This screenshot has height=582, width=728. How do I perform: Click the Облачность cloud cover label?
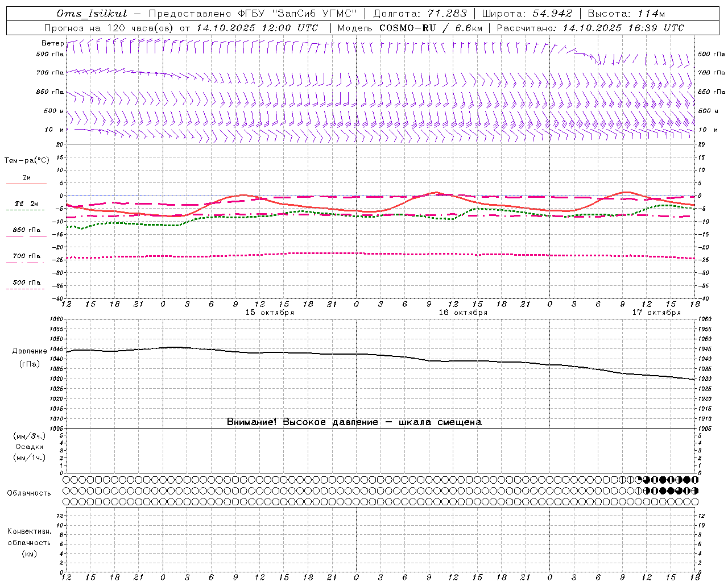tap(29, 493)
